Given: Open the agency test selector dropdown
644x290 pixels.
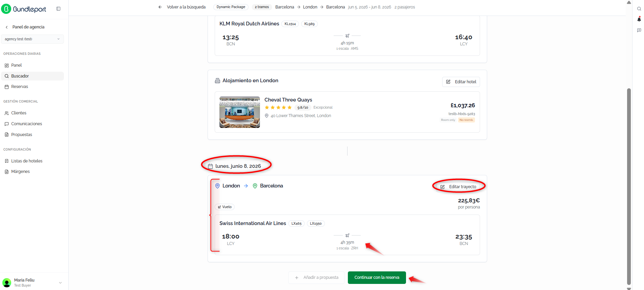Looking at the screenshot, I should pos(32,39).
